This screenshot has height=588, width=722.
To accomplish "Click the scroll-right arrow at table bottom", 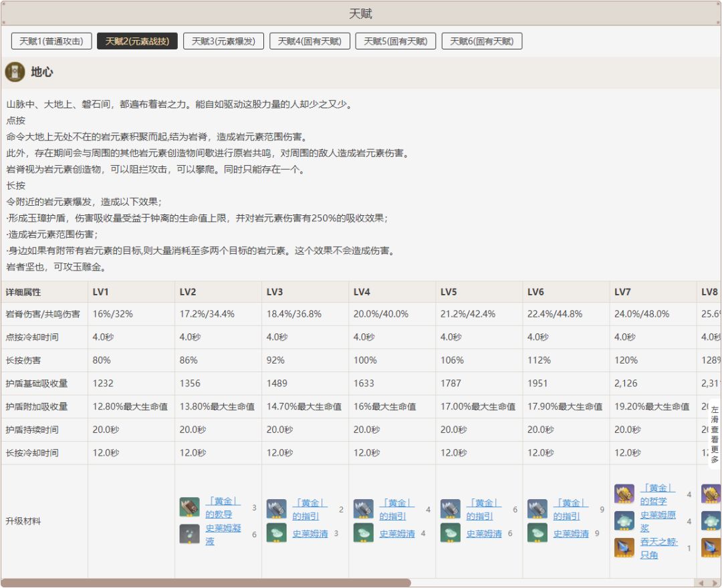I will (714, 583).
